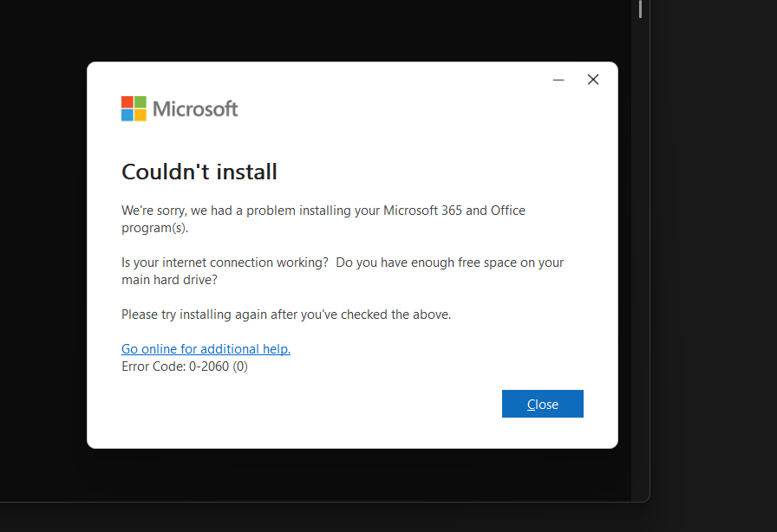Viewport: 777px width, 532px height.
Task: Click the We're sorry message paragraph
Action: click(323, 218)
